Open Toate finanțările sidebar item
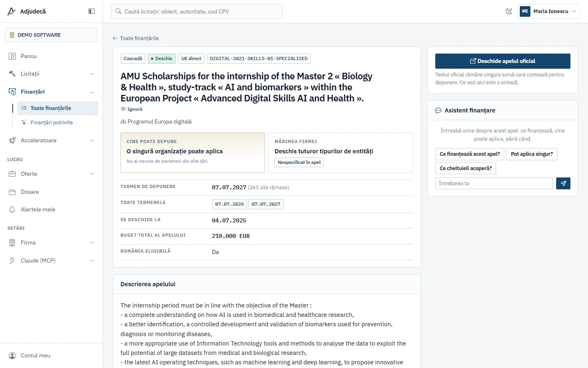Viewport: 588px width, 368px height. 58,108
